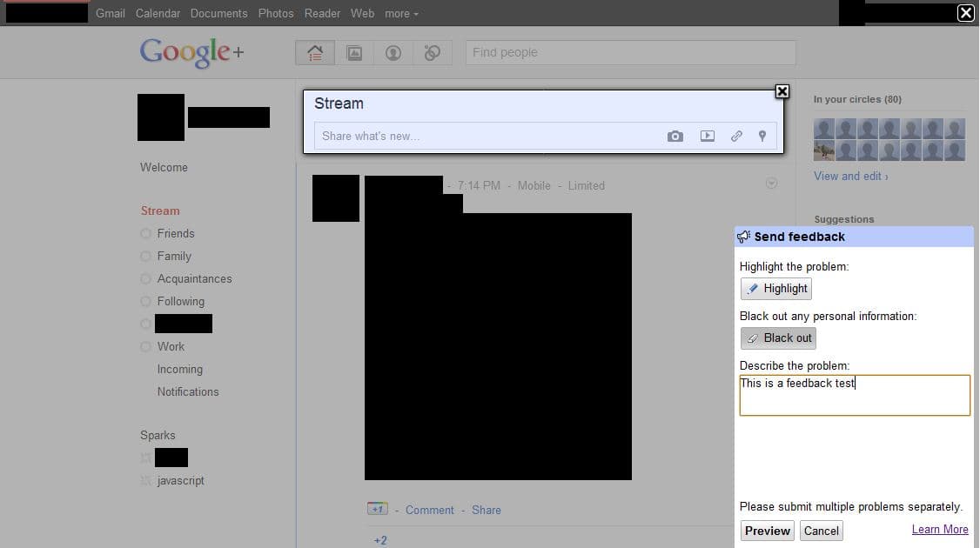Open the Circles icon in Google+ toolbar

point(432,53)
